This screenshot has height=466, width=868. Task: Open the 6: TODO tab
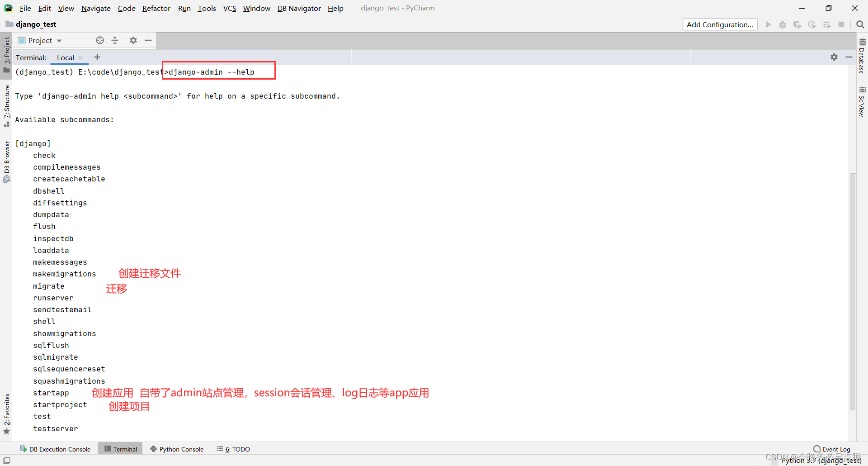coord(233,449)
